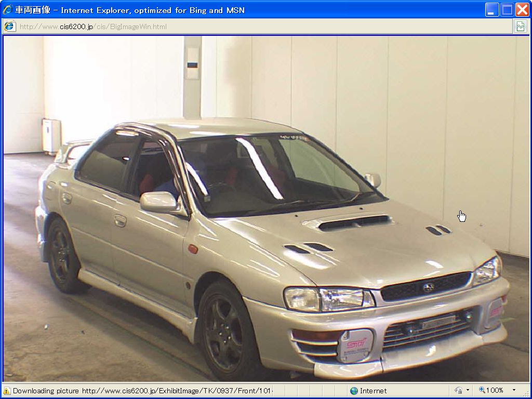The width and height of the screenshot is (532, 399).
Task: Click the 100% zoom level button
Action: click(x=494, y=391)
